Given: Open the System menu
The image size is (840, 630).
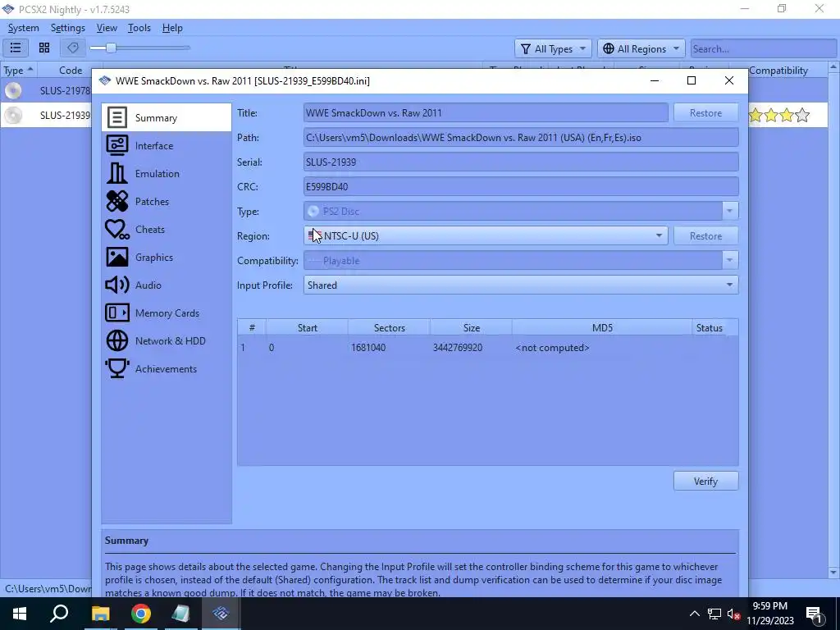Looking at the screenshot, I should click(24, 28).
